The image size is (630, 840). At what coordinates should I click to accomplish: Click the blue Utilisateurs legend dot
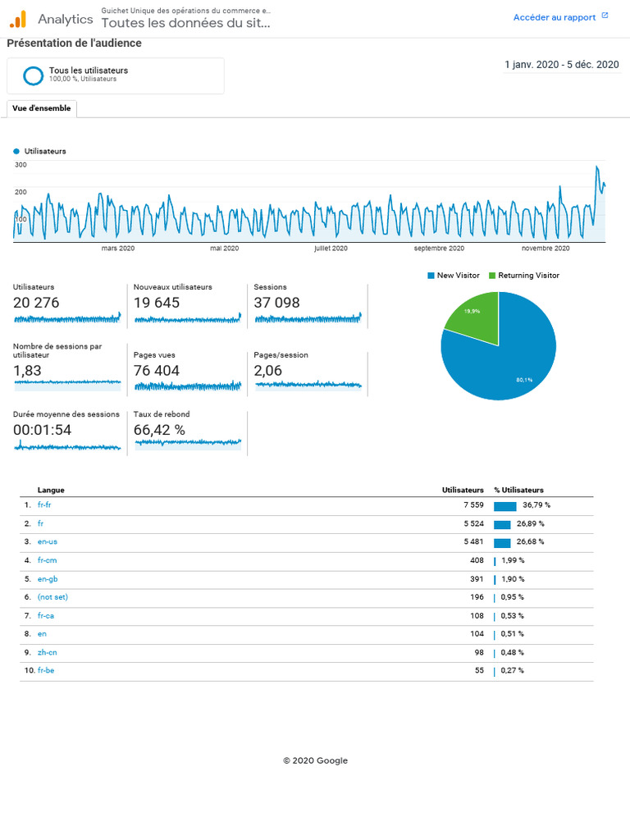click(x=16, y=151)
